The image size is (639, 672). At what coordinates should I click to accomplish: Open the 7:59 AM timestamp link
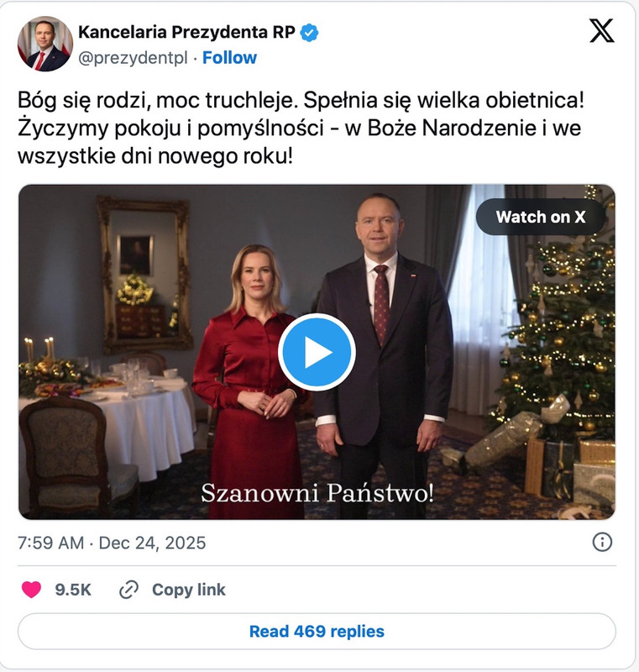[x=50, y=543]
